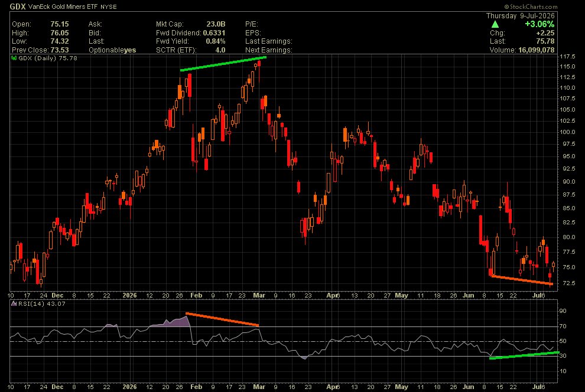The width and height of the screenshot is (585, 392).
Task: Click the Open value 75.15
Action: point(60,24)
